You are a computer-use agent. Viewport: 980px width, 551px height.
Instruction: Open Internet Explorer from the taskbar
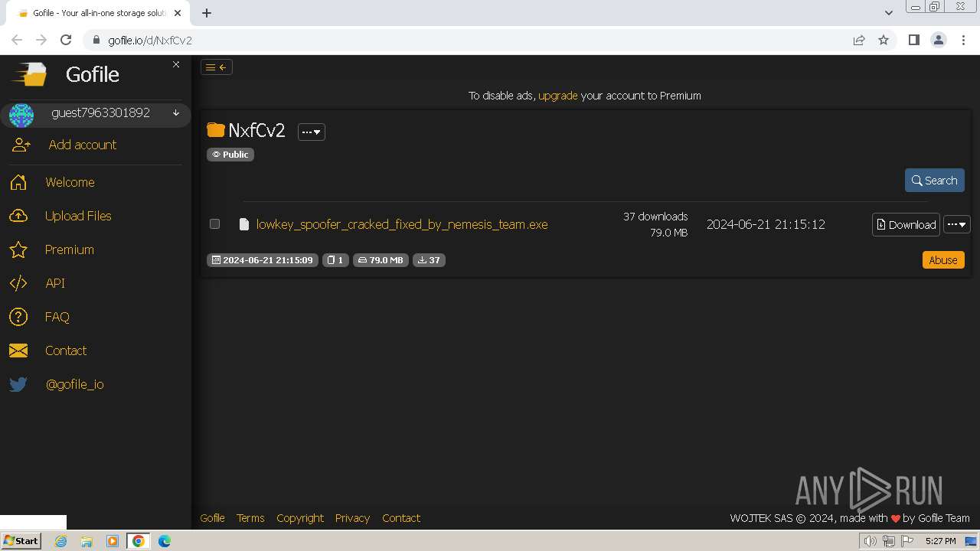point(61,541)
